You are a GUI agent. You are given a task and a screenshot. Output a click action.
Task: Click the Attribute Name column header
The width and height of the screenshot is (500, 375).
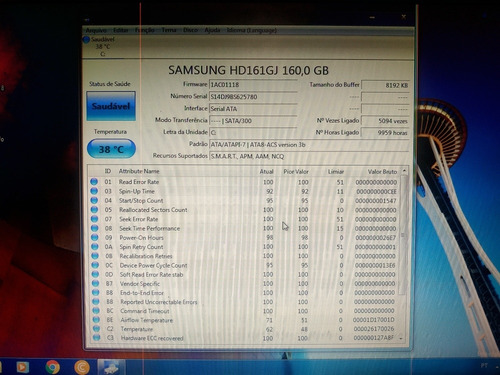pyautogui.click(x=139, y=171)
